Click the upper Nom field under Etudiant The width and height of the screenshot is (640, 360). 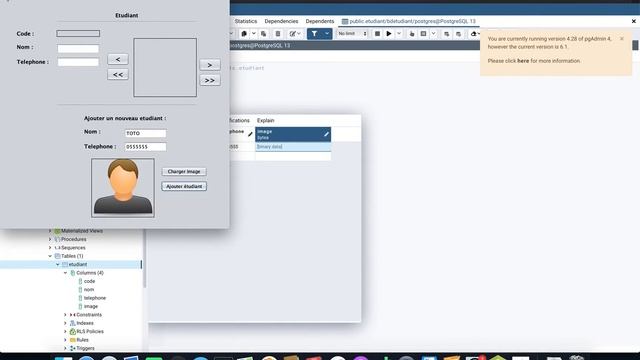(78, 49)
